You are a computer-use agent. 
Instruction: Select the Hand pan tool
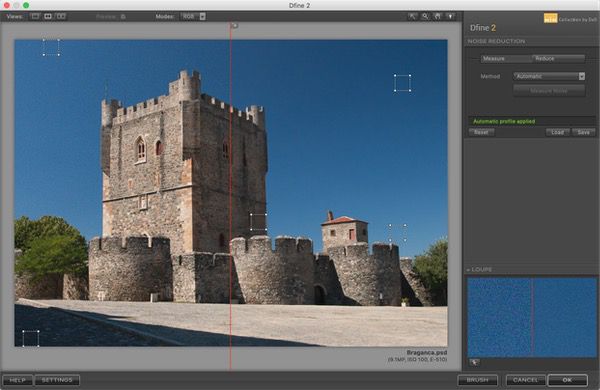(438, 16)
